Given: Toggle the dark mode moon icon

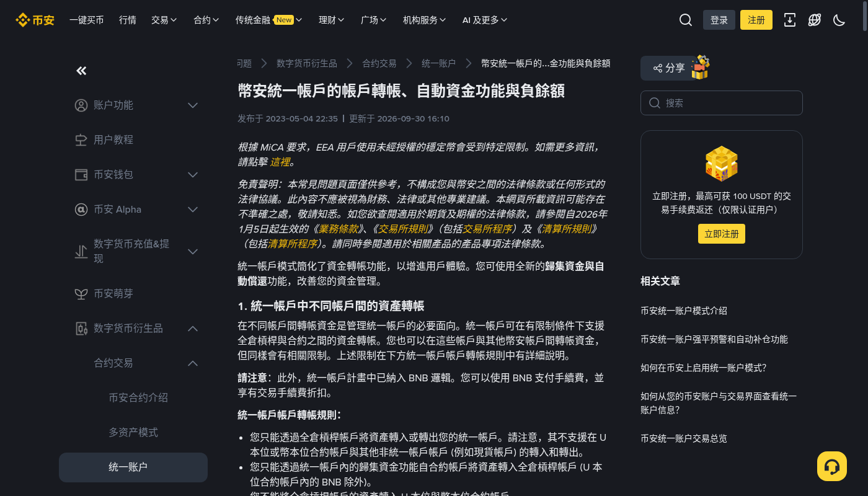Looking at the screenshot, I should [x=839, y=20].
